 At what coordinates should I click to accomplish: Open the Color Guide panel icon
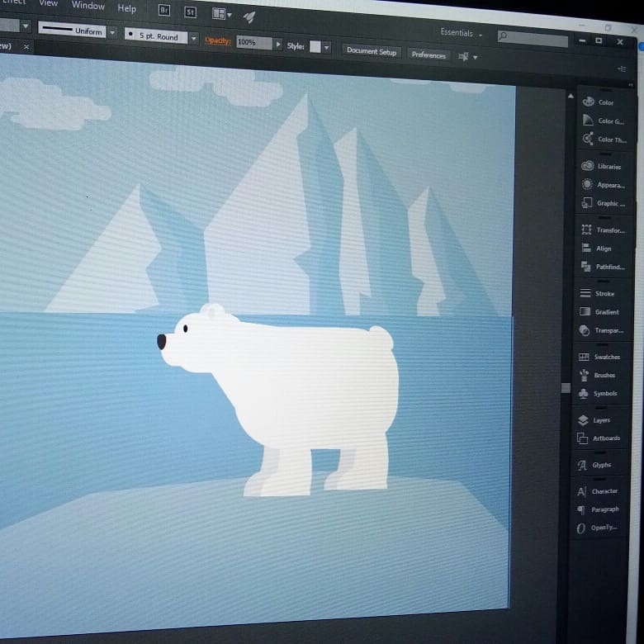point(588,120)
